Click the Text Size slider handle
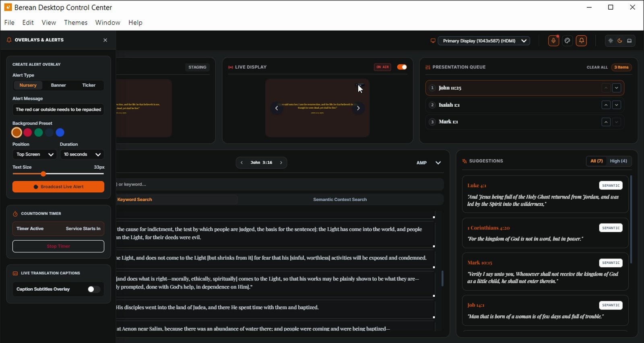The width and height of the screenshot is (644, 343). tap(43, 174)
